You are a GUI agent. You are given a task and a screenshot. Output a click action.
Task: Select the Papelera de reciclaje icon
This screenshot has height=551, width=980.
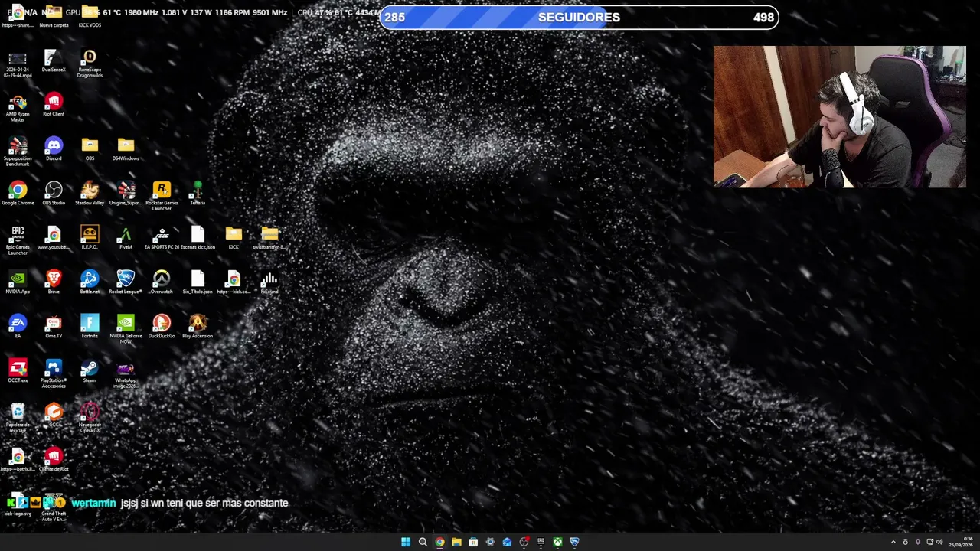click(18, 417)
